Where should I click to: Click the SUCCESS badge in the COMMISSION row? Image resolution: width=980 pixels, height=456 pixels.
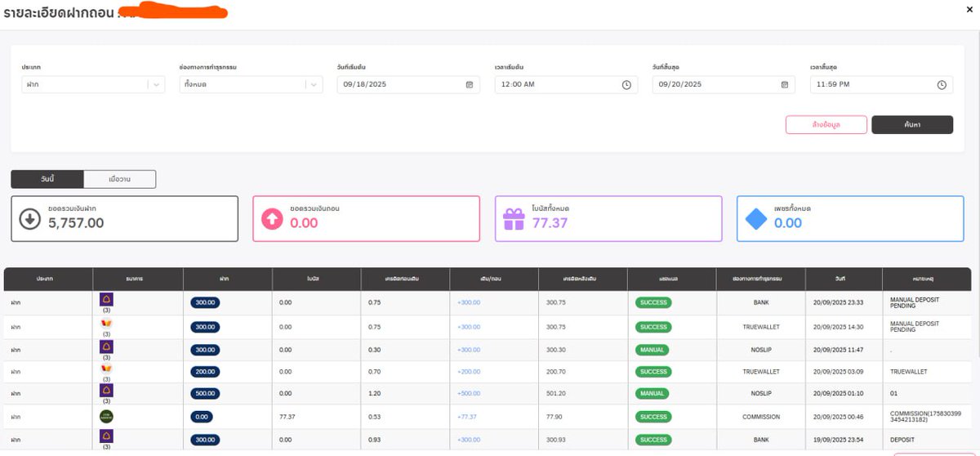tap(653, 417)
